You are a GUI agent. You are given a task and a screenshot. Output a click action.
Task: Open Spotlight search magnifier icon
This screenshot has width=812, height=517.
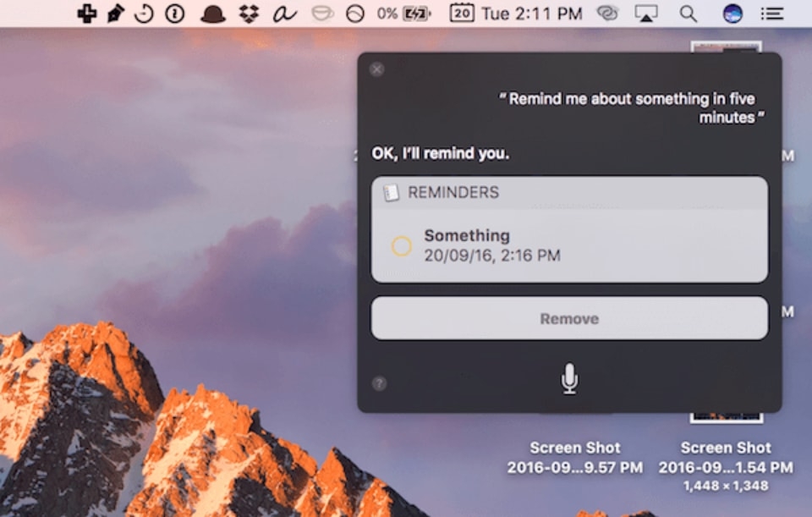[x=688, y=14]
